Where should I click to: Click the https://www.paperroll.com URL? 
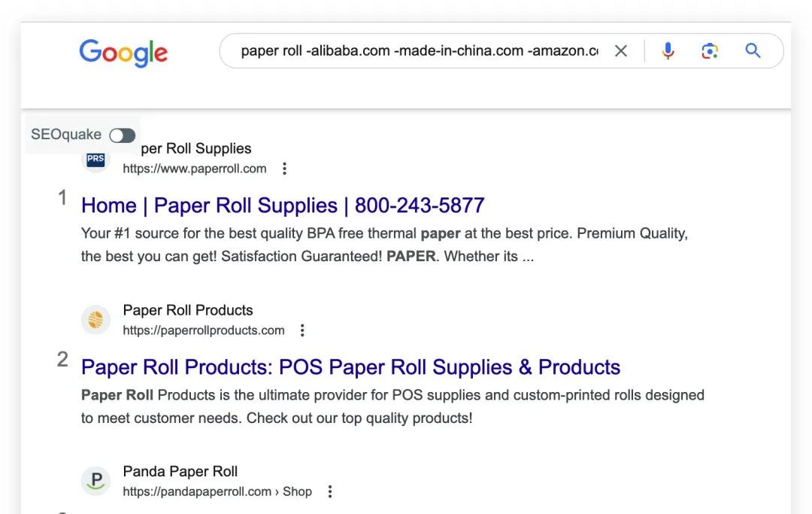click(x=195, y=169)
